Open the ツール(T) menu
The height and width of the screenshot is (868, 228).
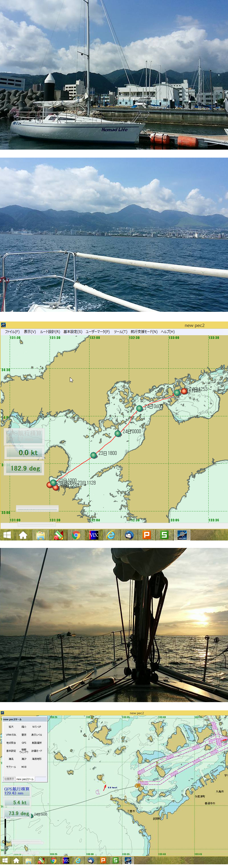pos(120,331)
